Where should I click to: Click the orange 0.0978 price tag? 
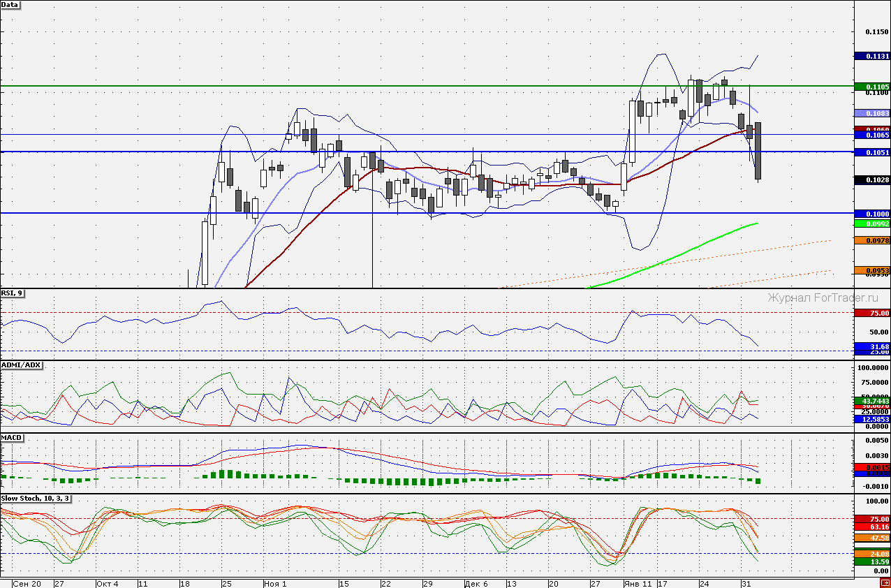(872, 240)
